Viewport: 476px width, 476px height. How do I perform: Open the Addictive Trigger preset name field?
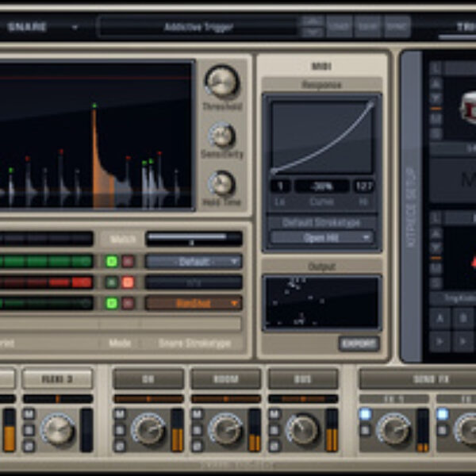pyautogui.click(x=198, y=27)
